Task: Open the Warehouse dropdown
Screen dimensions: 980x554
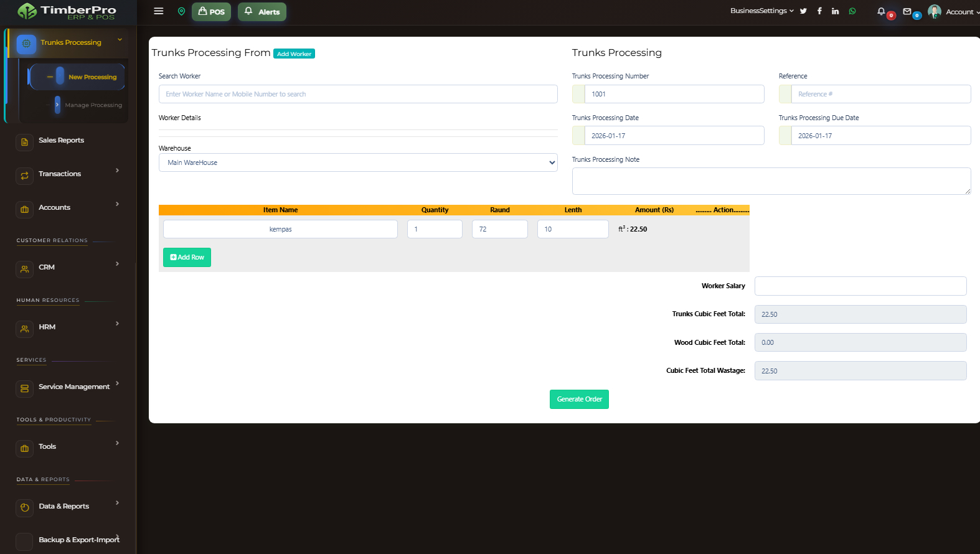Action: coord(358,162)
